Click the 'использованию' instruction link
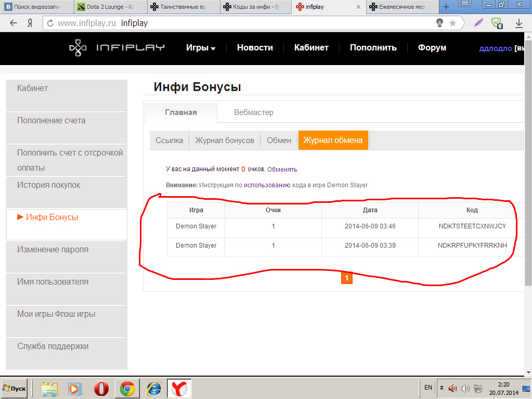 tap(267, 185)
